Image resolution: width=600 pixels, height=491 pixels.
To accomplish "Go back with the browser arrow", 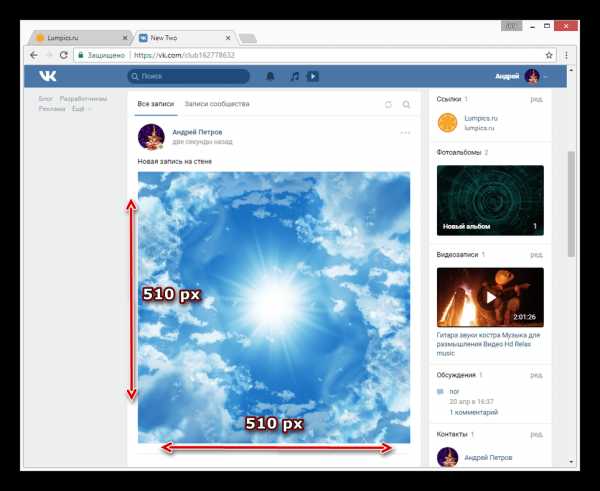I will click(34, 55).
